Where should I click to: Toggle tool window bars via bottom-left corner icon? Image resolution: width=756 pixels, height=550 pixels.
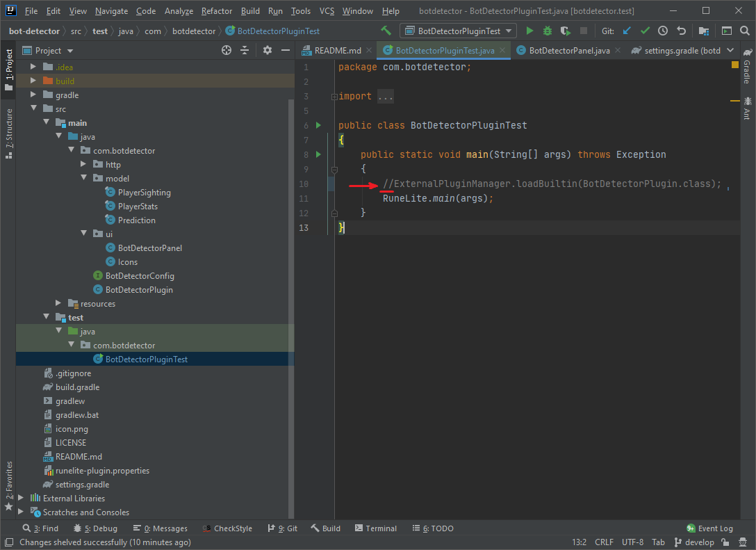pos(8,542)
